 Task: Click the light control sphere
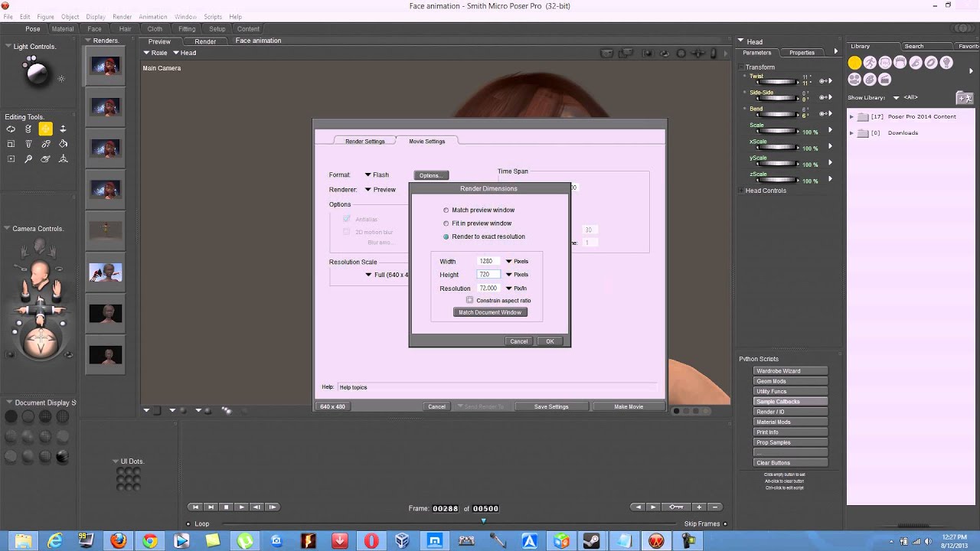click(36, 73)
